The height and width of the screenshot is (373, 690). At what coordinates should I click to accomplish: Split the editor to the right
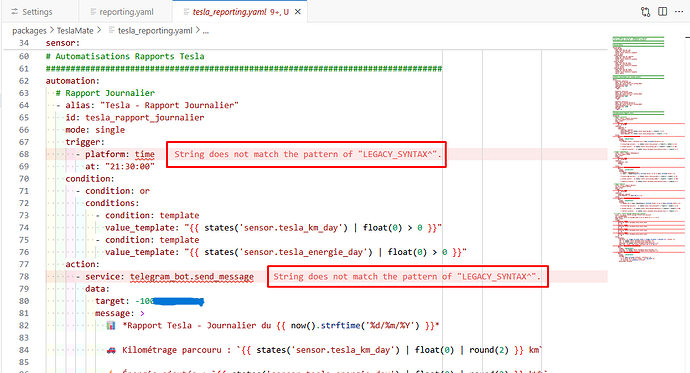pos(662,12)
